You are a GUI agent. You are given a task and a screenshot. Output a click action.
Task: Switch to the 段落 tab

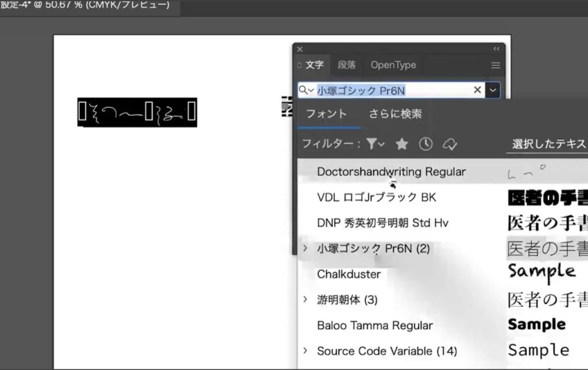(x=347, y=65)
